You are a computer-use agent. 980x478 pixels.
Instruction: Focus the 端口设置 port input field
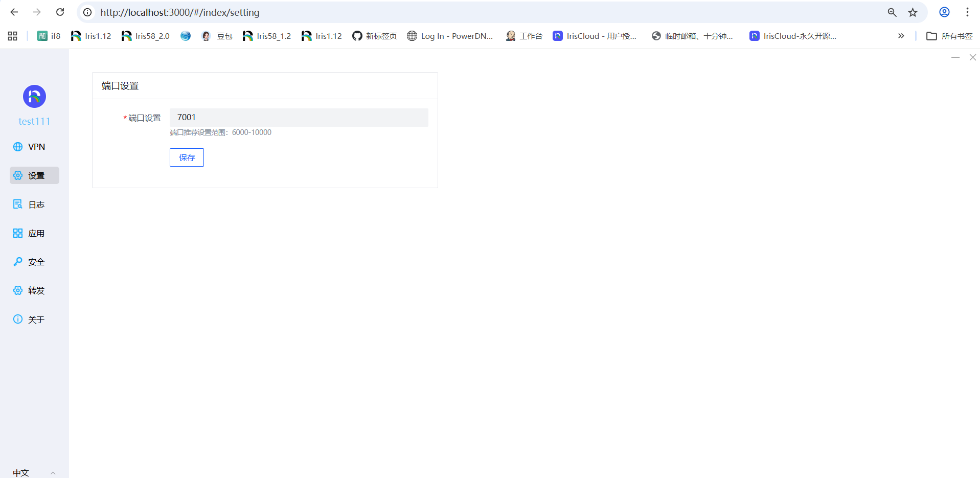coord(299,118)
